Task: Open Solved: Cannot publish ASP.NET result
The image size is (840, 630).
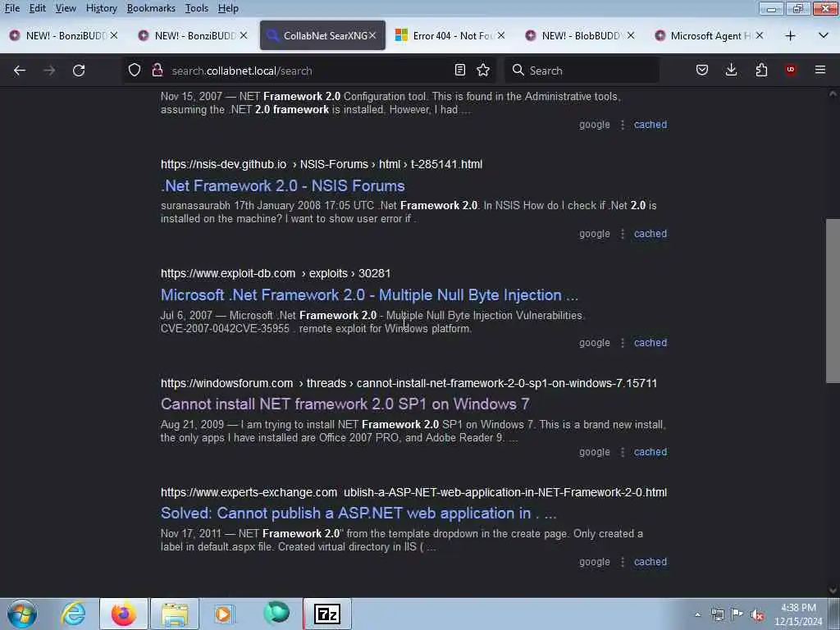Action: click(x=358, y=514)
